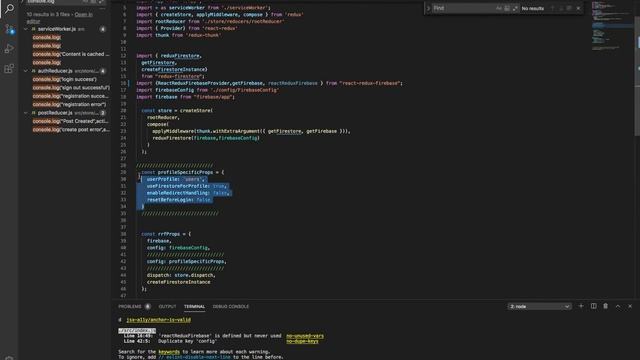Click on 'const store = createStore(' line
This screenshot has width=640, height=360.
(177, 111)
